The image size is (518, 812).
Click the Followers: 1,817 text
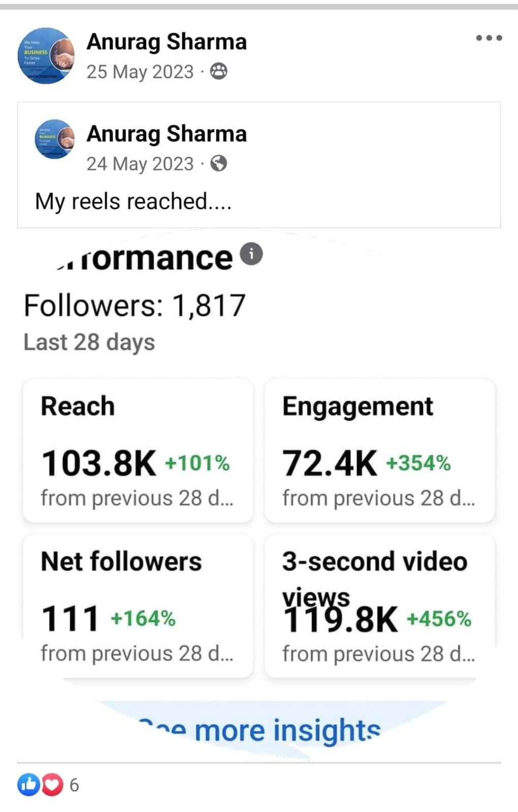click(135, 306)
